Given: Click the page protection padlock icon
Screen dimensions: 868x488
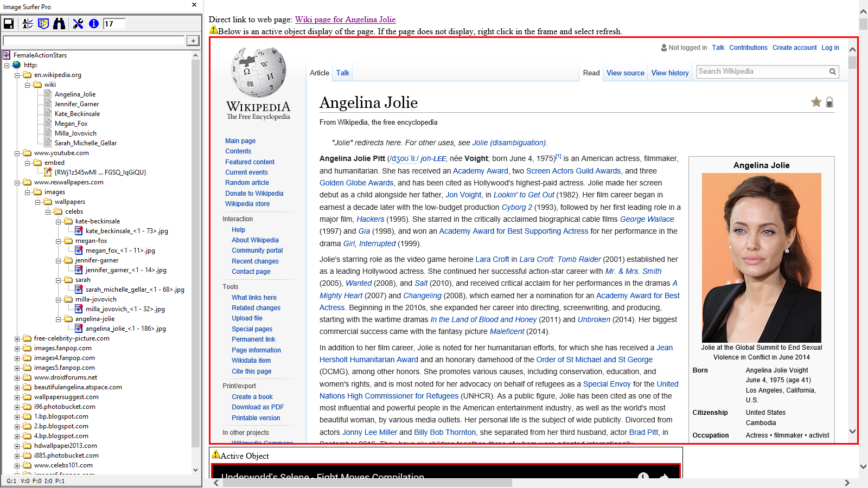Looking at the screenshot, I should (829, 102).
